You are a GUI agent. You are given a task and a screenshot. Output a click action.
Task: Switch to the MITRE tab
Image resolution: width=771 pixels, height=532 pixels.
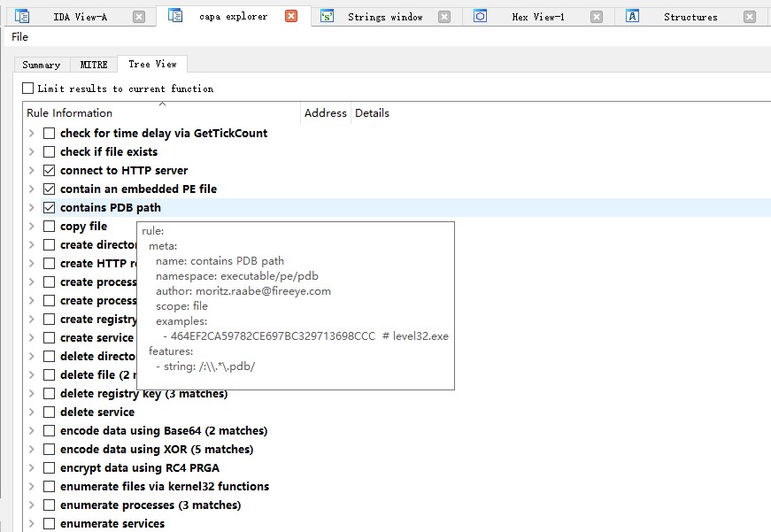pos(94,65)
